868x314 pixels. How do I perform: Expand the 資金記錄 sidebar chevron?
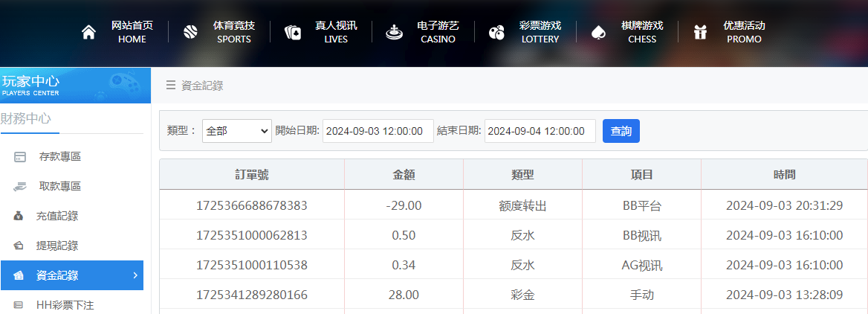135,275
